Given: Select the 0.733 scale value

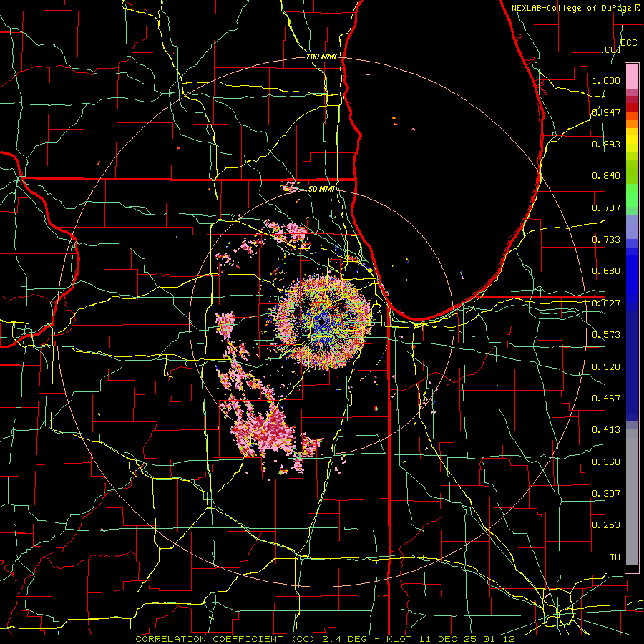Looking at the screenshot, I should click(x=606, y=240).
